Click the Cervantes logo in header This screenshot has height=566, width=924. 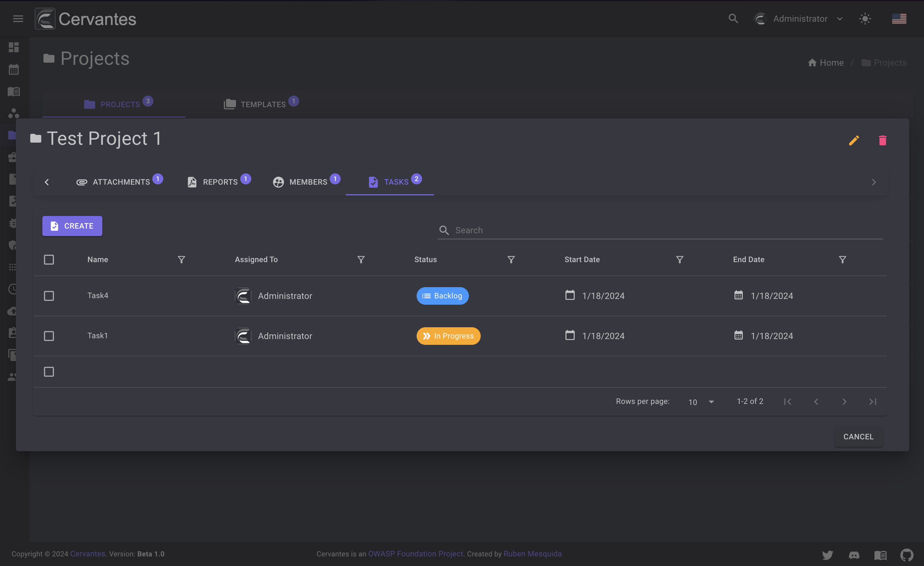(x=86, y=19)
